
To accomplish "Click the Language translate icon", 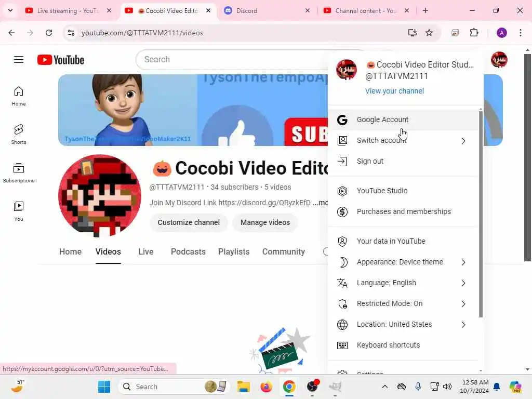I will click(x=342, y=283).
